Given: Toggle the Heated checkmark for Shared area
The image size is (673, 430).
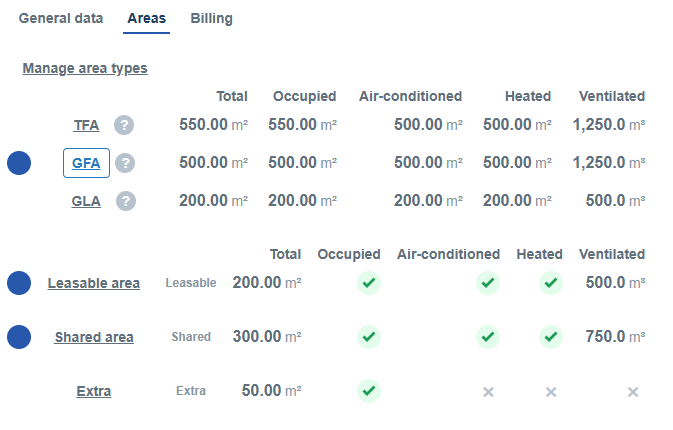Looking at the screenshot, I should (x=551, y=337).
